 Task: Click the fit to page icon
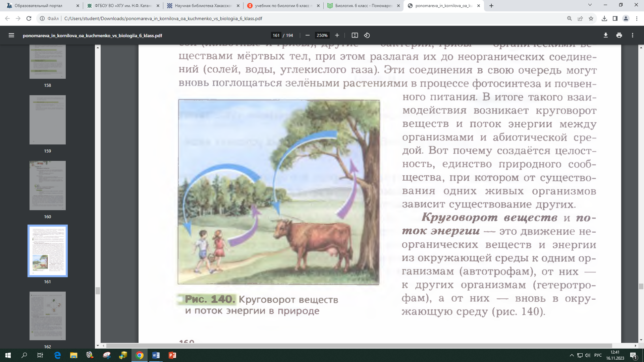pyautogui.click(x=355, y=35)
